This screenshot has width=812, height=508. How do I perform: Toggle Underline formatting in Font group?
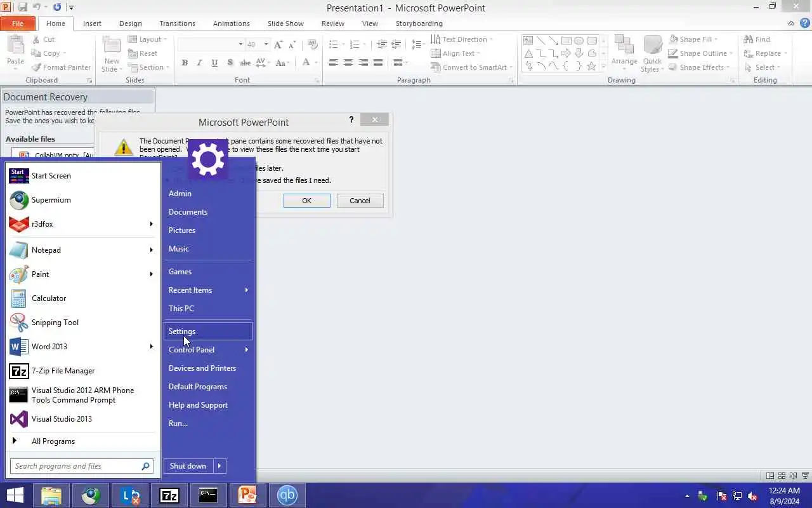point(214,63)
